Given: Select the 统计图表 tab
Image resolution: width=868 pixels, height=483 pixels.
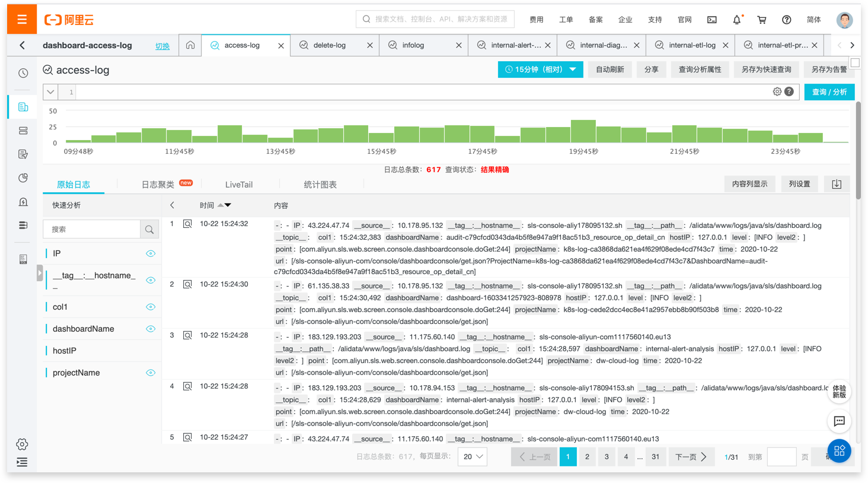Looking at the screenshot, I should (x=320, y=185).
